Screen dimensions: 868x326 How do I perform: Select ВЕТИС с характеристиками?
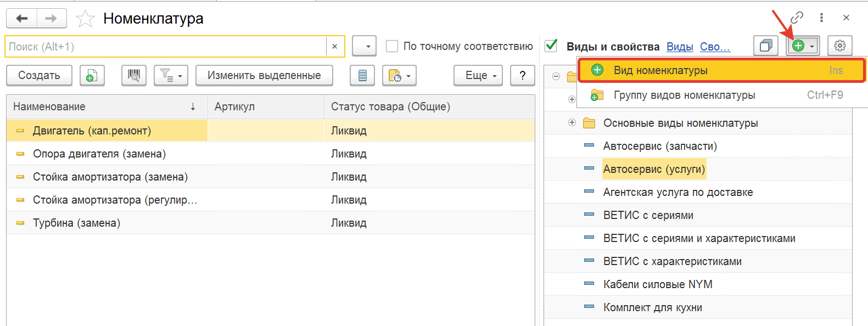click(672, 261)
